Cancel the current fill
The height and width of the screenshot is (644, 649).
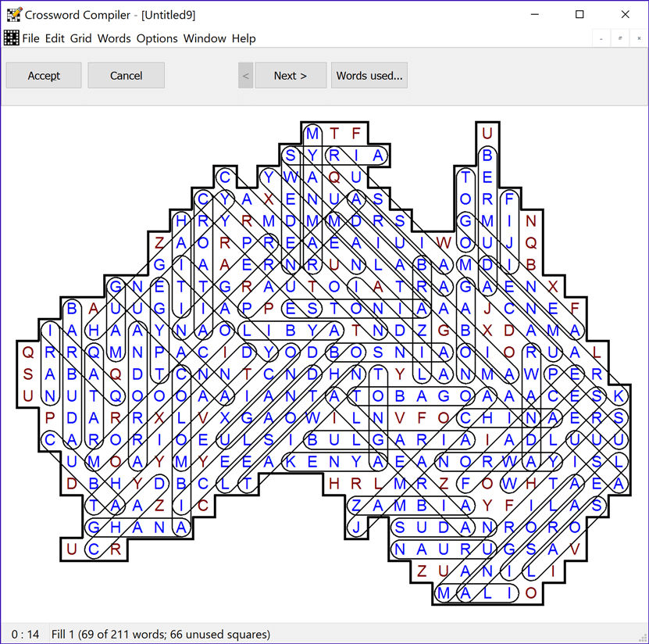tap(126, 75)
